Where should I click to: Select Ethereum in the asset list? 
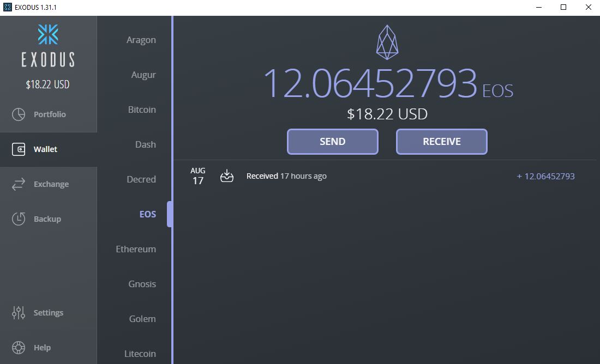pyautogui.click(x=136, y=249)
